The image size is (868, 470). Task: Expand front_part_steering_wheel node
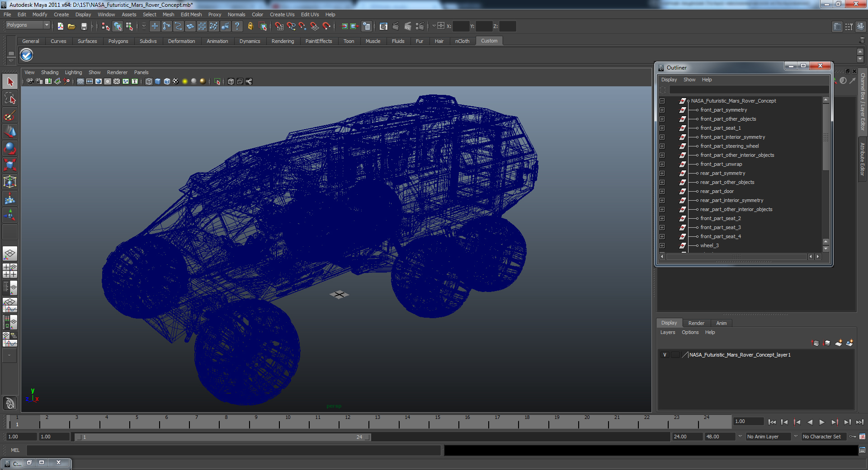click(662, 146)
